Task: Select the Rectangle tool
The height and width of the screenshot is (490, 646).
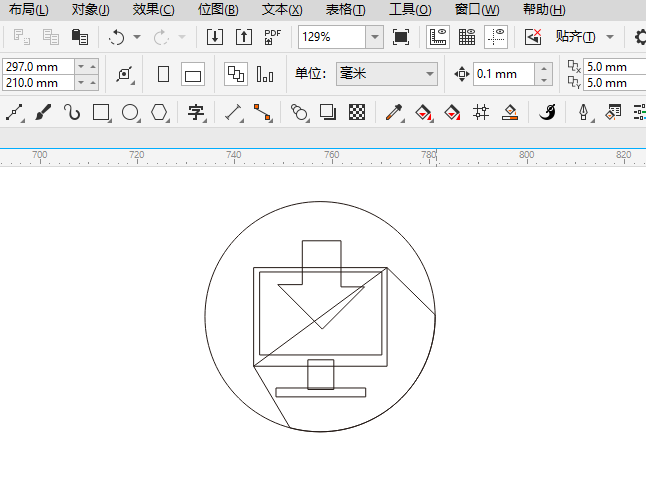Action: point(101,112)
